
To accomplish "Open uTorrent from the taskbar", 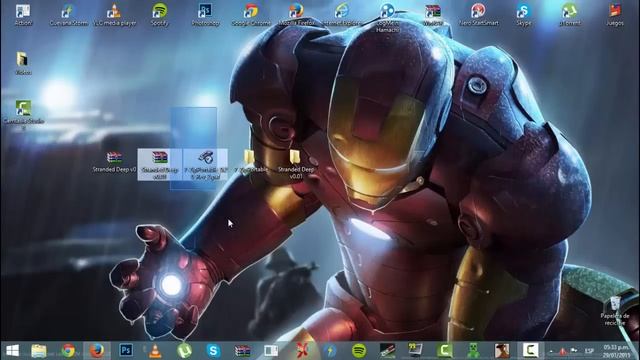I will point(184,351).
